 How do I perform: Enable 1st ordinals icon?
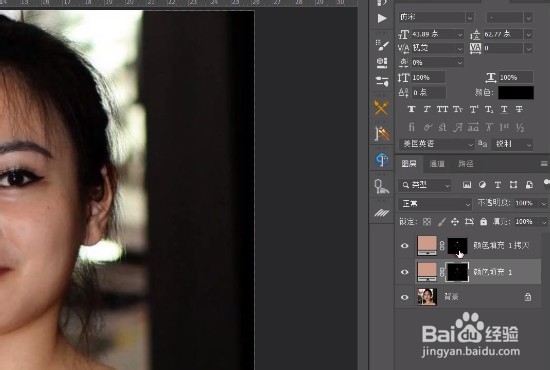click(x=504, y=127)
